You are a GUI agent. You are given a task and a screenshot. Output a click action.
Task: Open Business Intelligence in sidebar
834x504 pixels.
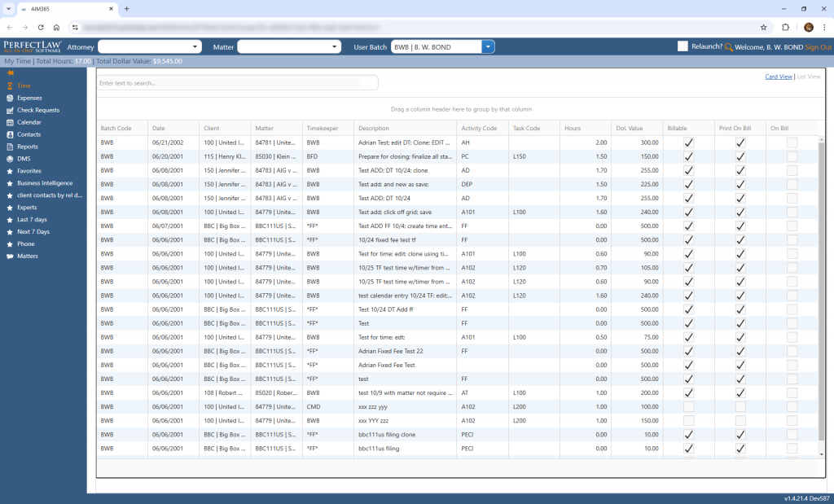[x=45, y=183]
